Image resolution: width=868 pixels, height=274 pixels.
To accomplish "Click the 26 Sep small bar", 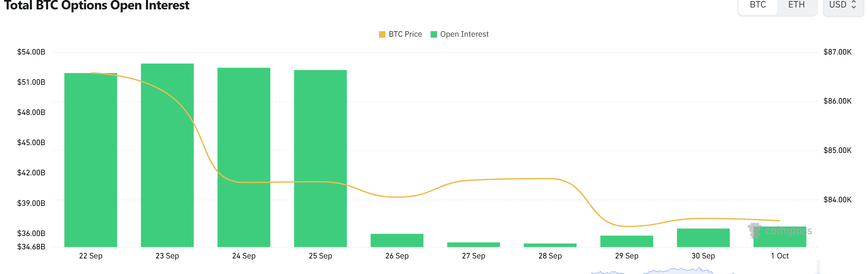I will (x=397, y=240).
